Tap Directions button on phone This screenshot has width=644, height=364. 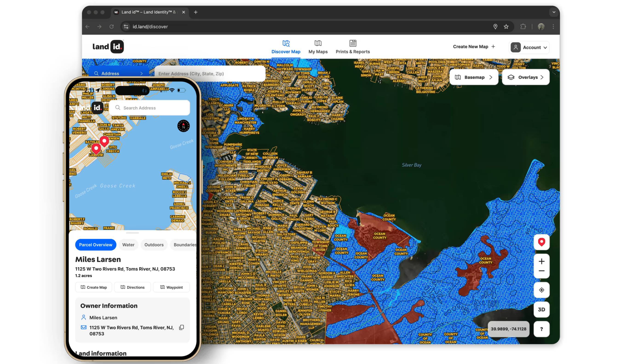[132, 287]
